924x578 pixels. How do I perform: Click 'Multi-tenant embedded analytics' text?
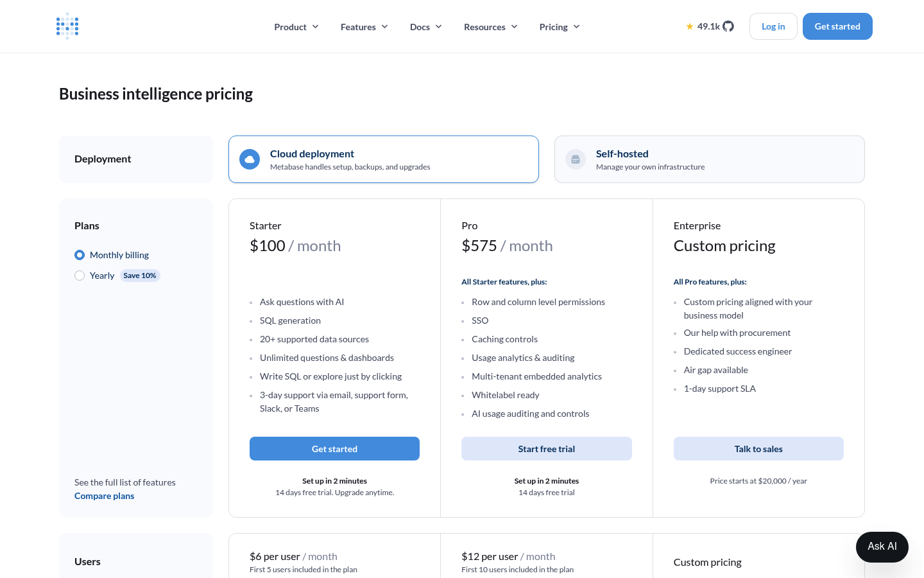pos(537,376)
